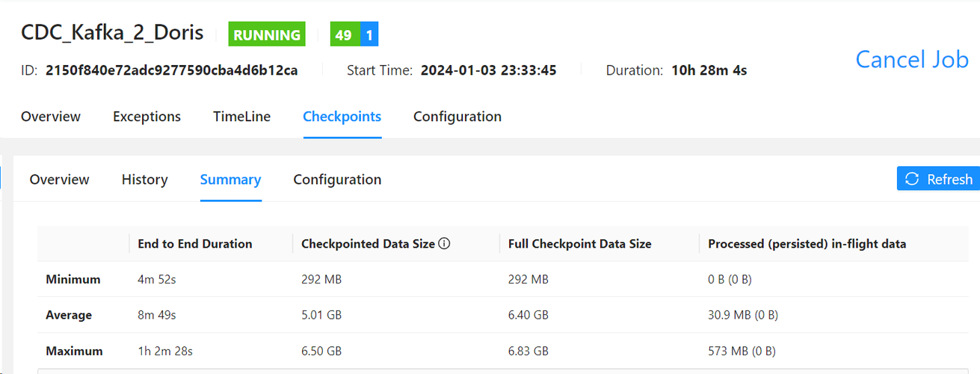Open the checkpoint Configuration sub-tab

(337, 180)
